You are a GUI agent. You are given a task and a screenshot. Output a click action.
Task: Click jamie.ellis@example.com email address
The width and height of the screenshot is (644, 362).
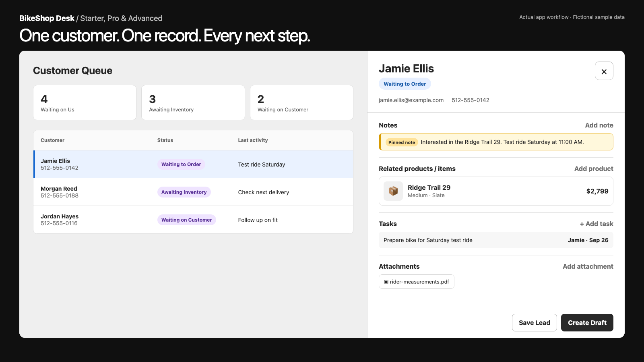coord(411,100)
